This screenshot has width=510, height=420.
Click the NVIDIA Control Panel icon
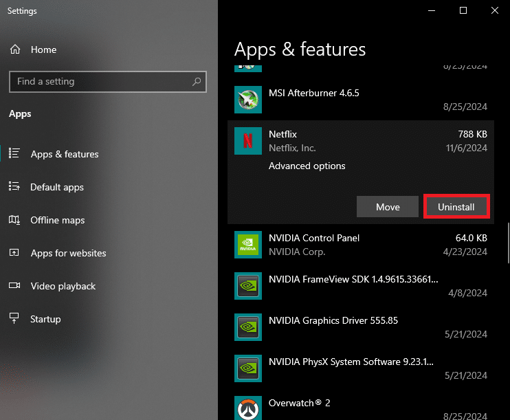(247, 245)
